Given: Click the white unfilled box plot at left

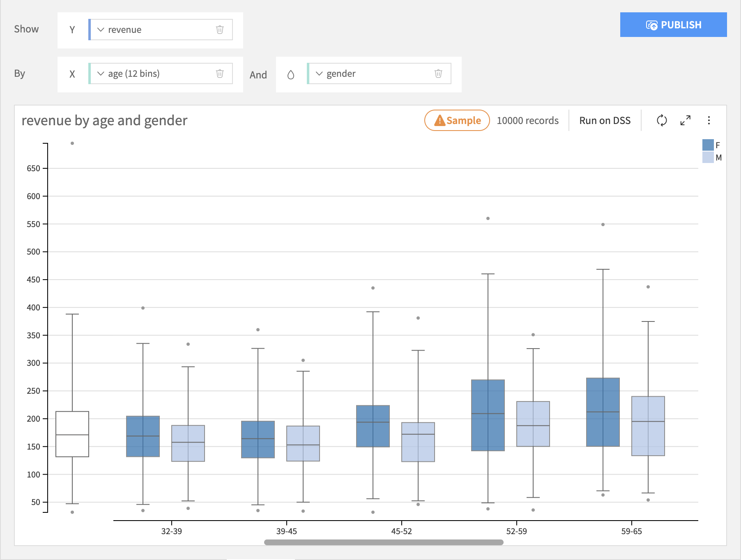Looking at the screenshot, I should 72,434.
